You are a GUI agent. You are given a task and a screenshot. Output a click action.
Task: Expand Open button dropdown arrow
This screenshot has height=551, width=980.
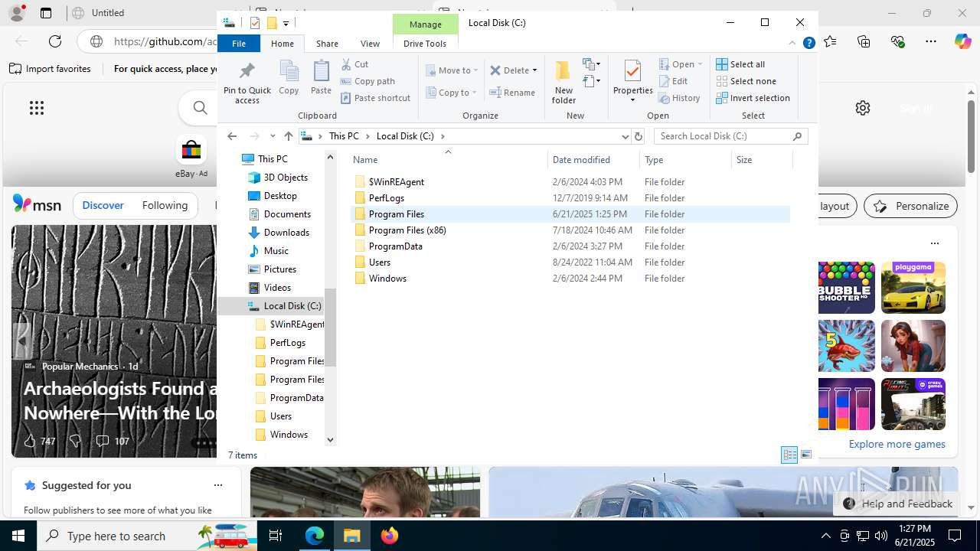[x=700, y=64]
